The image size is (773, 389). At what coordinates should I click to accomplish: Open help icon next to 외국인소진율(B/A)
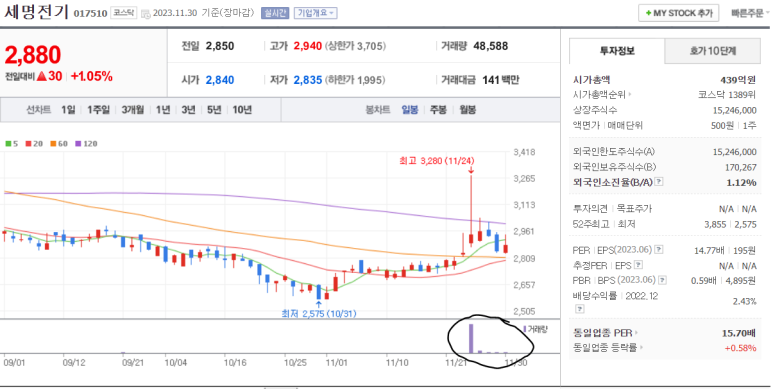[659, 182]
